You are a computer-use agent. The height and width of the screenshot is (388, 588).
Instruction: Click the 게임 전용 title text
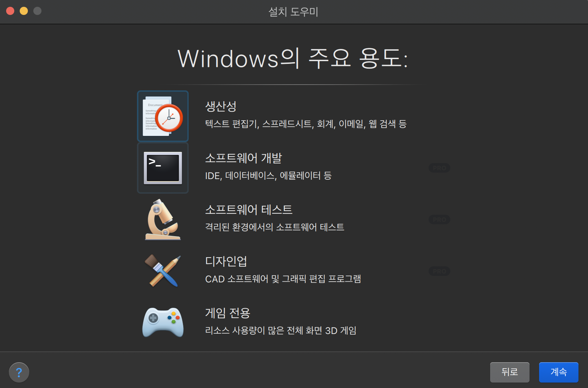[228, 313]
